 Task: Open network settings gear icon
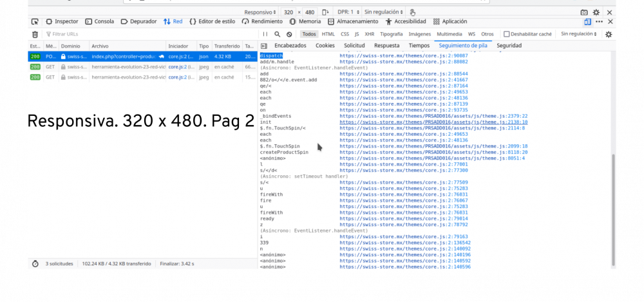(x=609, y=35)
